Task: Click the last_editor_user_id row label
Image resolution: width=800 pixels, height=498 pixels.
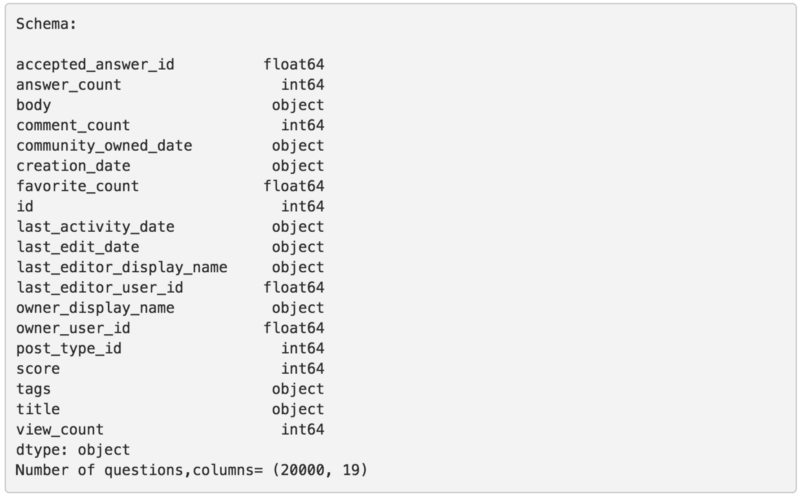Action: pyautogui.click(x=100, y=287)
